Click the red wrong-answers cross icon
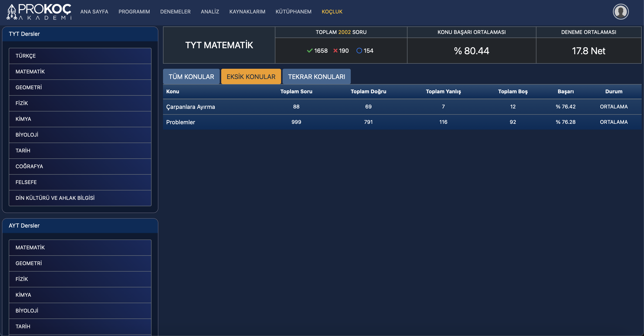 coord(335,51)
